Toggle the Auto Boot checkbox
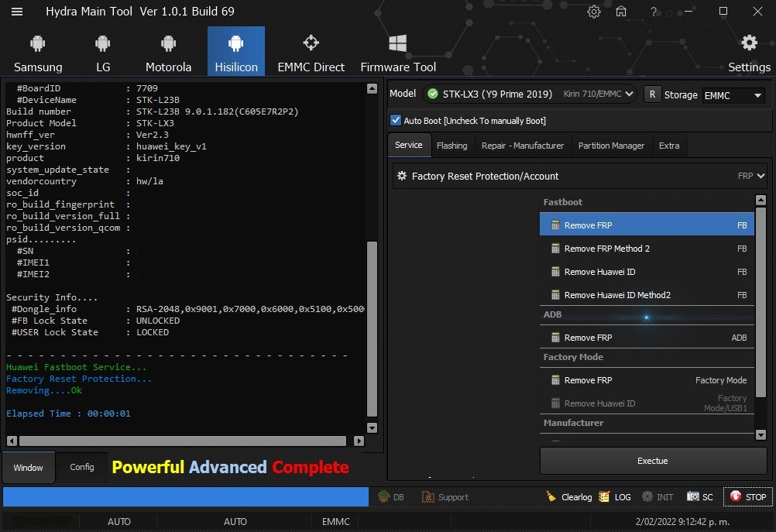This screenshot has height=532, width=776. point(396,120)
